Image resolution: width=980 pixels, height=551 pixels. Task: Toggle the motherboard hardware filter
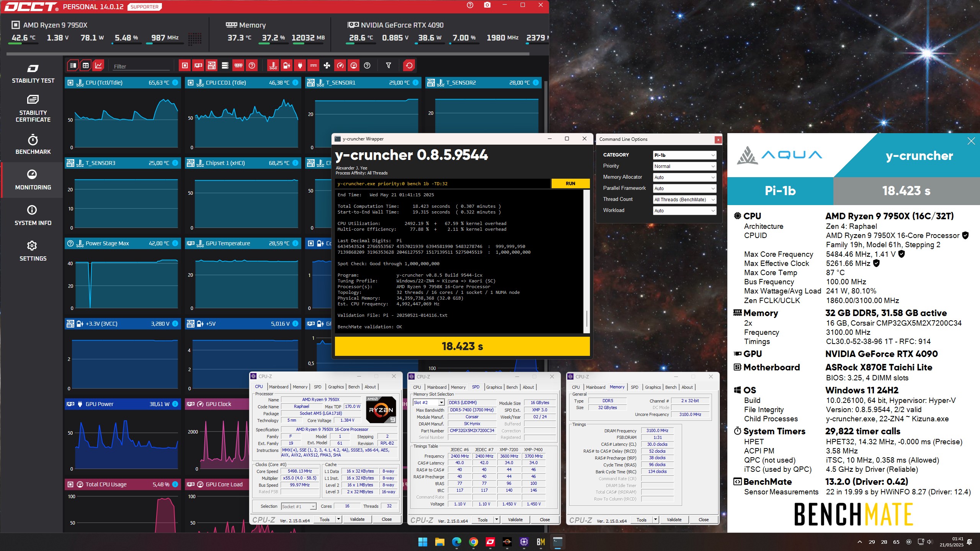coord(211,65)
